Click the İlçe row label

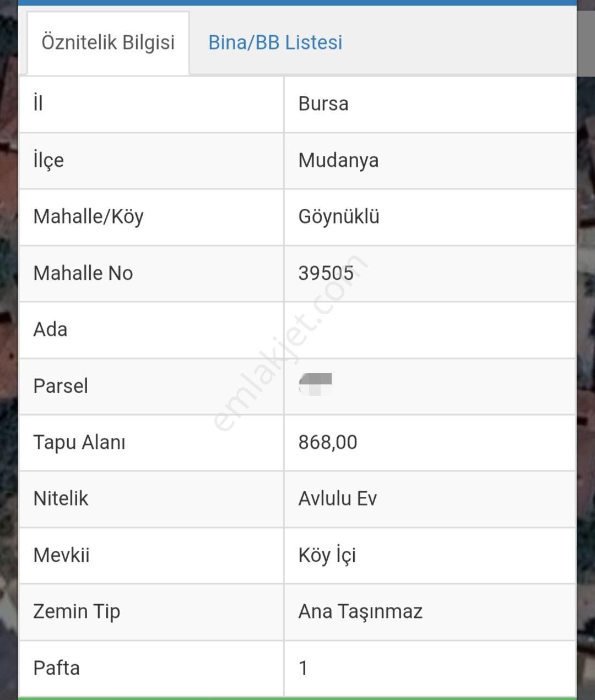coord(48,160)
